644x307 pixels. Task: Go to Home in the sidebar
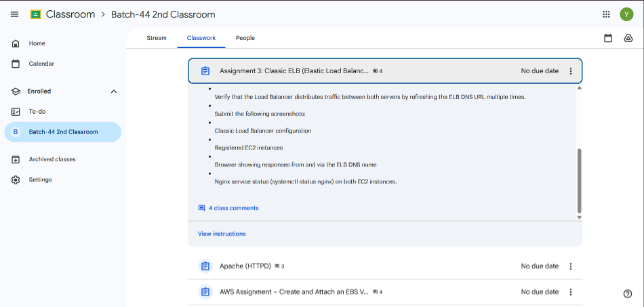pyautogui.click(x=63, y=43)
